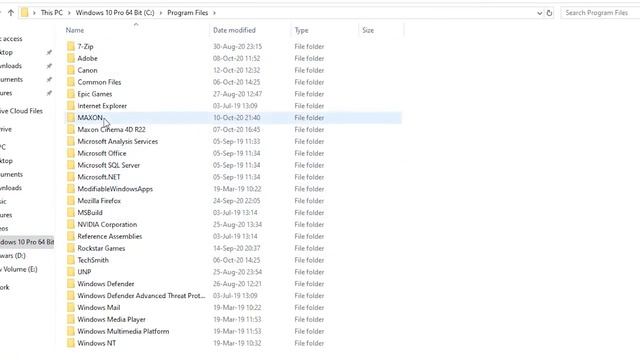Click the TechSmith folder icon
The width and height of the screenshot is (640, 360).
coord(71,260)
